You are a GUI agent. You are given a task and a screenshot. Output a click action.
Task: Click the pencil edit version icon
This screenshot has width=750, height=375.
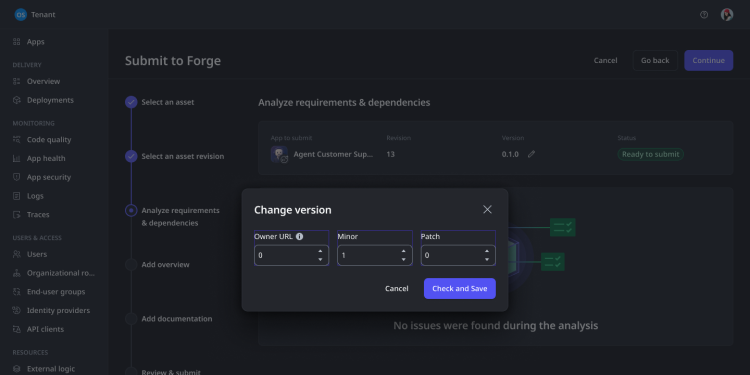(531, 154)
